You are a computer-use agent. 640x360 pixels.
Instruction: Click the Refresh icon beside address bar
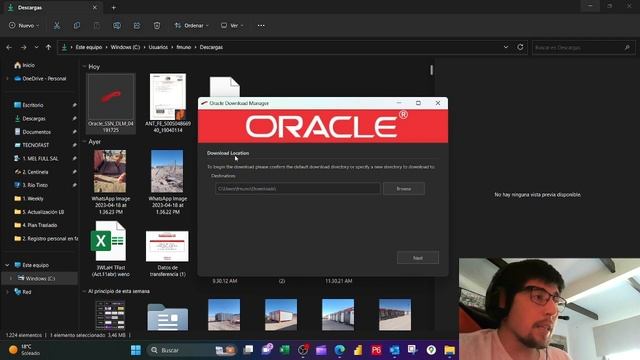click(x=520, y=47)
